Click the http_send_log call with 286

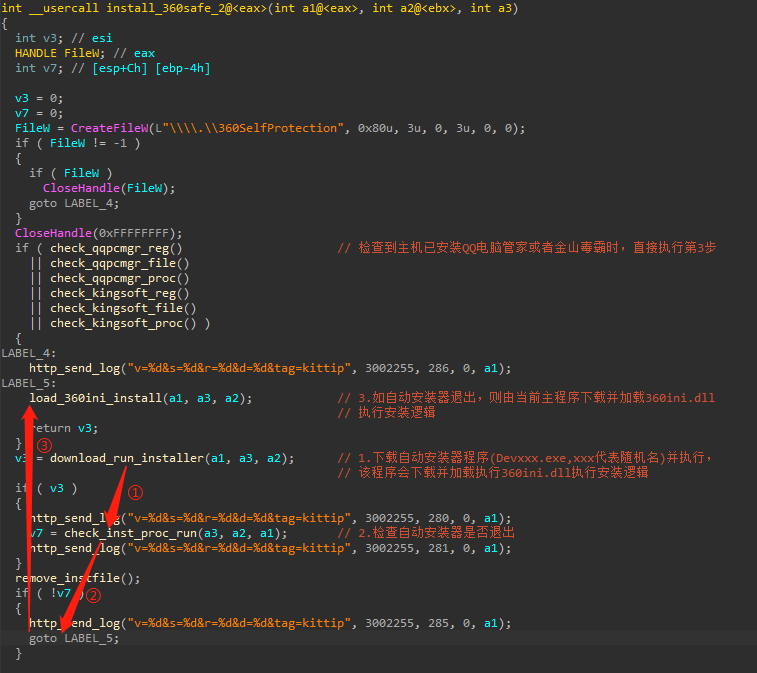point(270,368)
